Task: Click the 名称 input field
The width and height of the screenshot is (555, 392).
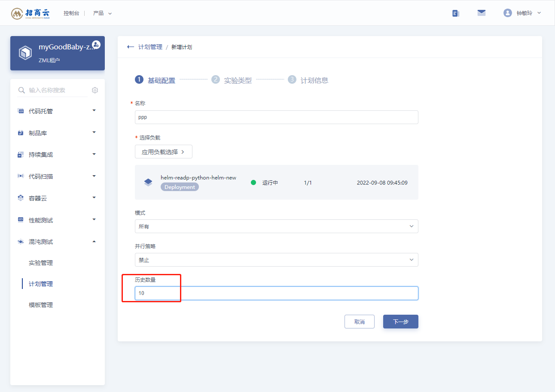Action: 277,117
